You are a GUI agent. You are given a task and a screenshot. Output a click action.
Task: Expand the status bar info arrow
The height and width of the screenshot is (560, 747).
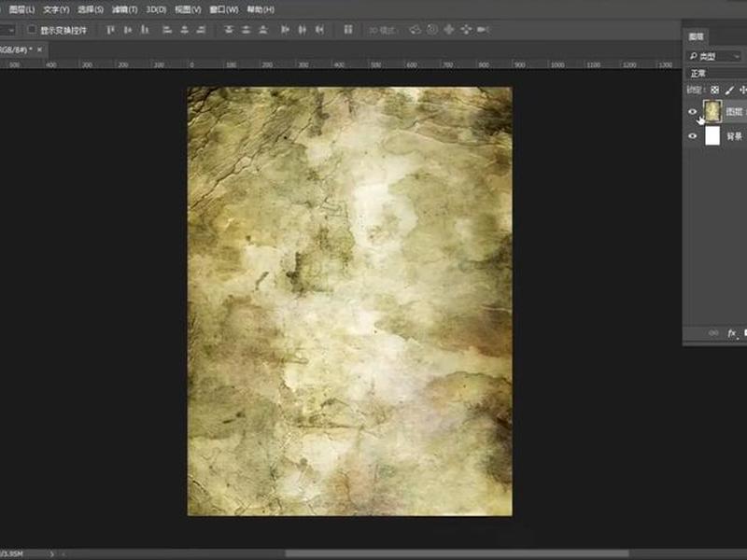(x=51, y=553)
